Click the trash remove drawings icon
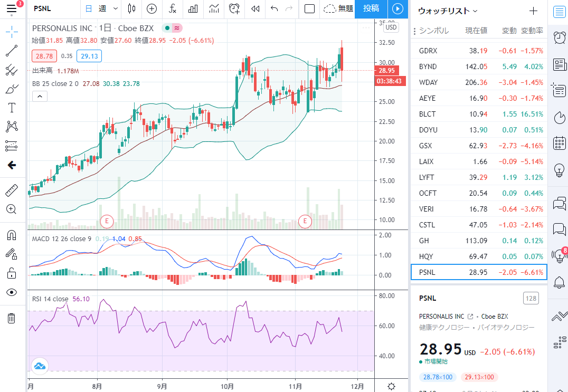This screenshot has height=392, width=568. pos(12,318)
